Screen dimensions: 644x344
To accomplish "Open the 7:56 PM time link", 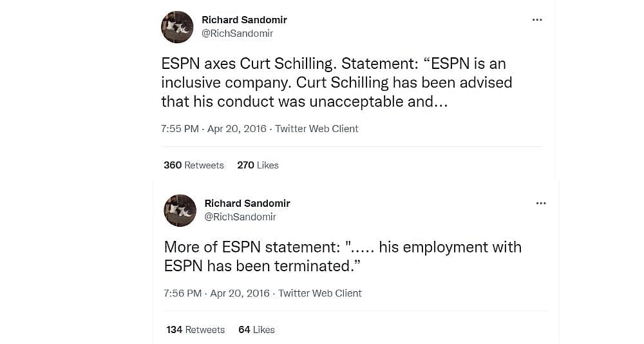I will 183,293.
